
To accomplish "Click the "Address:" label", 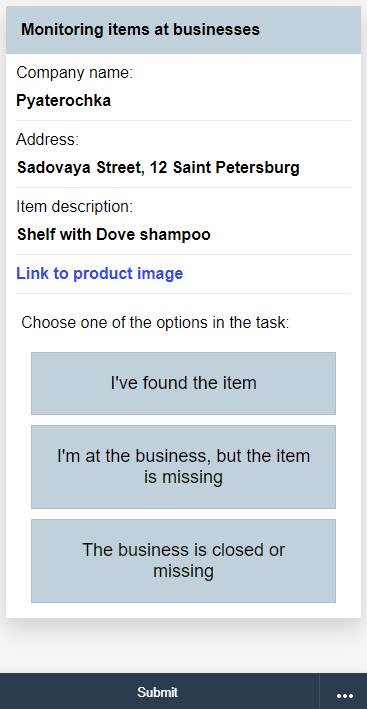I will coord(47,139).
